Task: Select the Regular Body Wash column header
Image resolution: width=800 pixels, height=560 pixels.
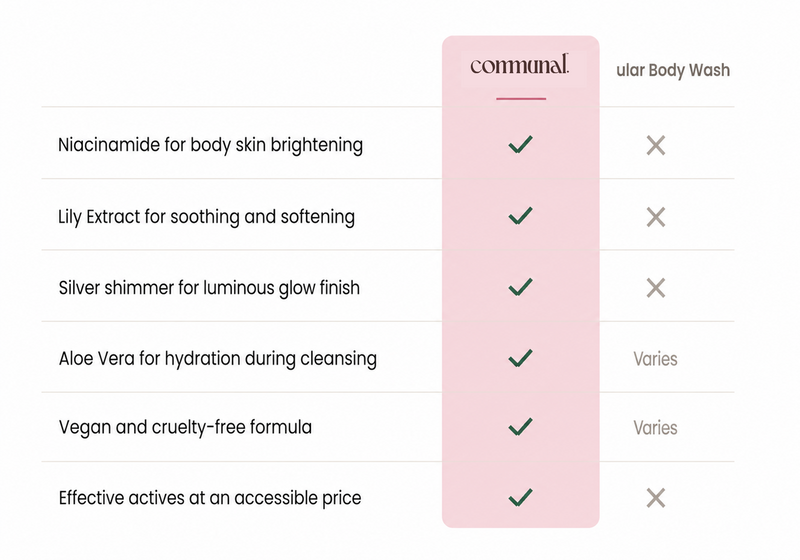Action: coord(673,70)
